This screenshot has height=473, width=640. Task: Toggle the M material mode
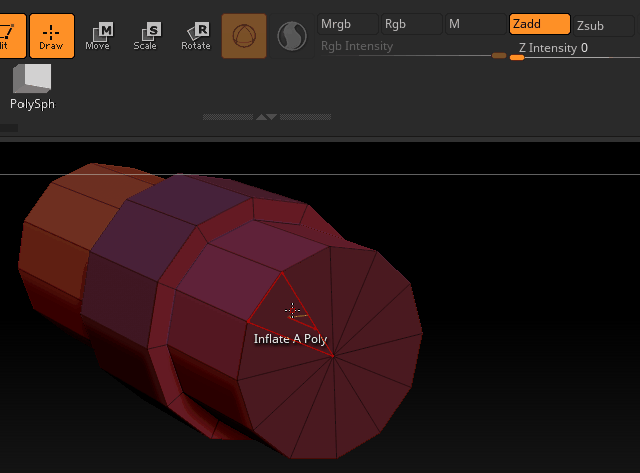pyautogui.click(x=474, y=24)
